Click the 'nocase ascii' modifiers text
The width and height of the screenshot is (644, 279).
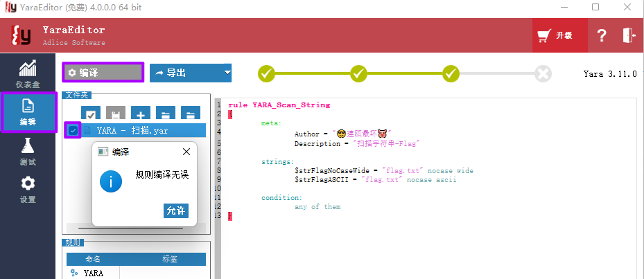(432, 180)
